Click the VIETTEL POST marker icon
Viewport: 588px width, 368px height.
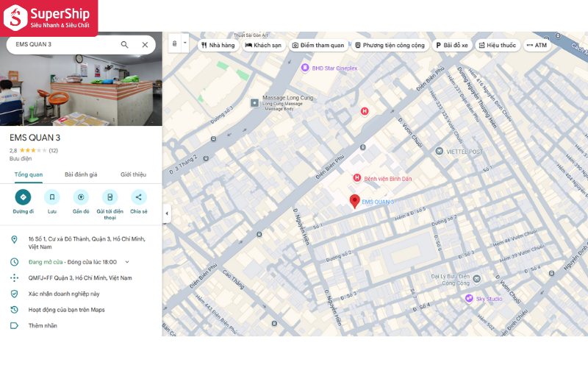click(x=439, y=151)
